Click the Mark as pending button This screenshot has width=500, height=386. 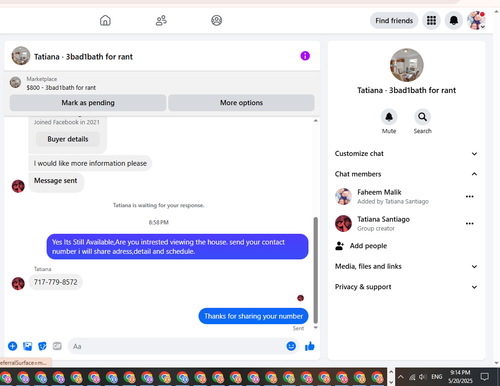click(88, 103)
